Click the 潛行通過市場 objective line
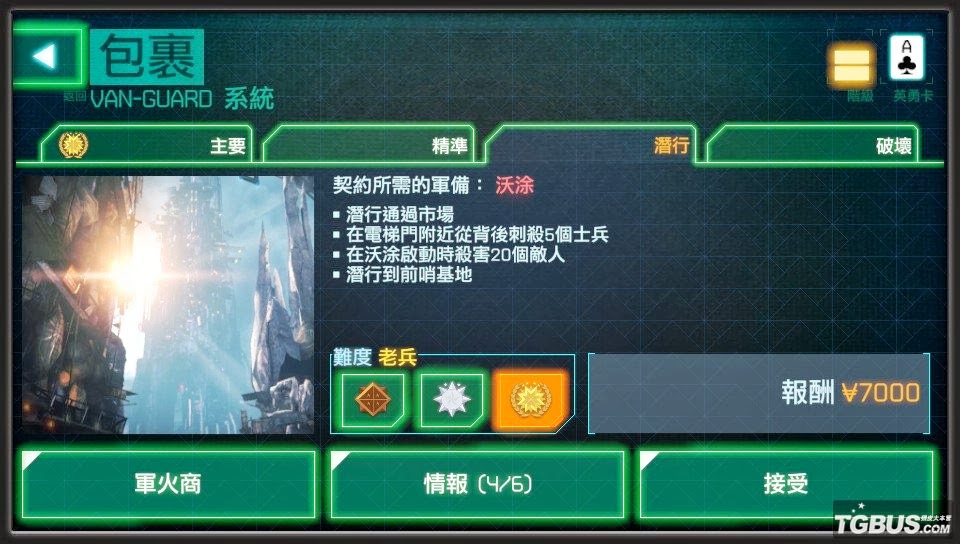The width and height of the screenshot is (960, 544). pyautogui.click(x=400, y=214)
